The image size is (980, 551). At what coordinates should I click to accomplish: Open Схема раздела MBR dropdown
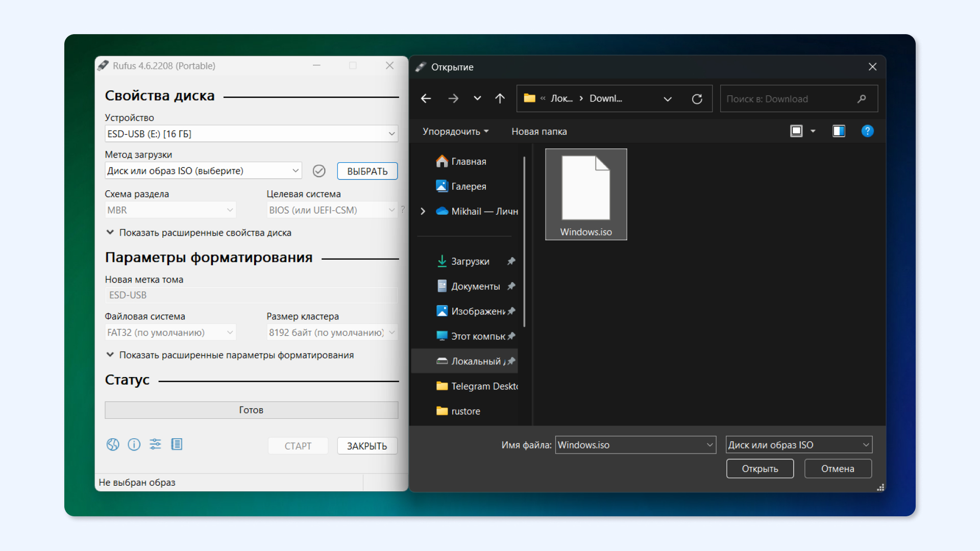tap(170, 210)
